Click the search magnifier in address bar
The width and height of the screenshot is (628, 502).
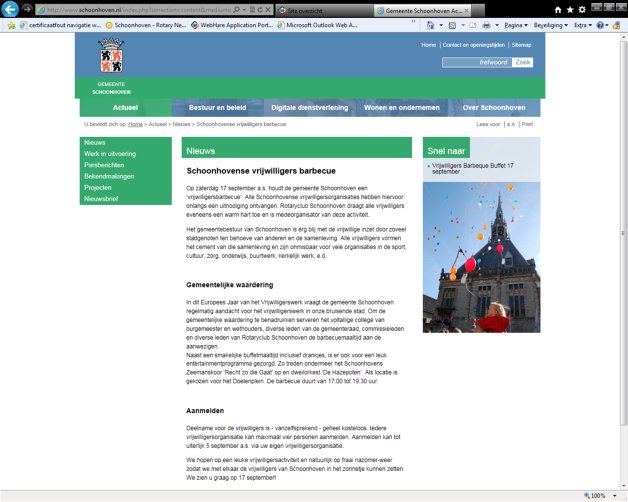pos(236,10)
